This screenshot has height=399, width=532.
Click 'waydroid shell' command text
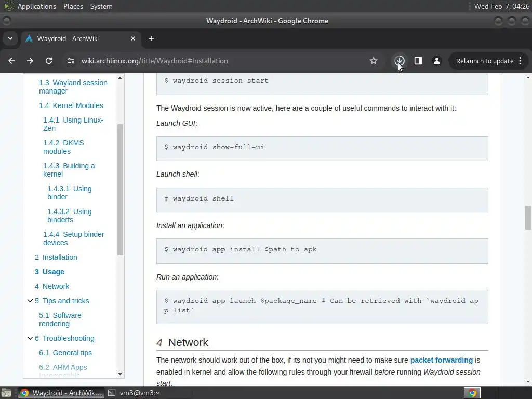(203, 198)
